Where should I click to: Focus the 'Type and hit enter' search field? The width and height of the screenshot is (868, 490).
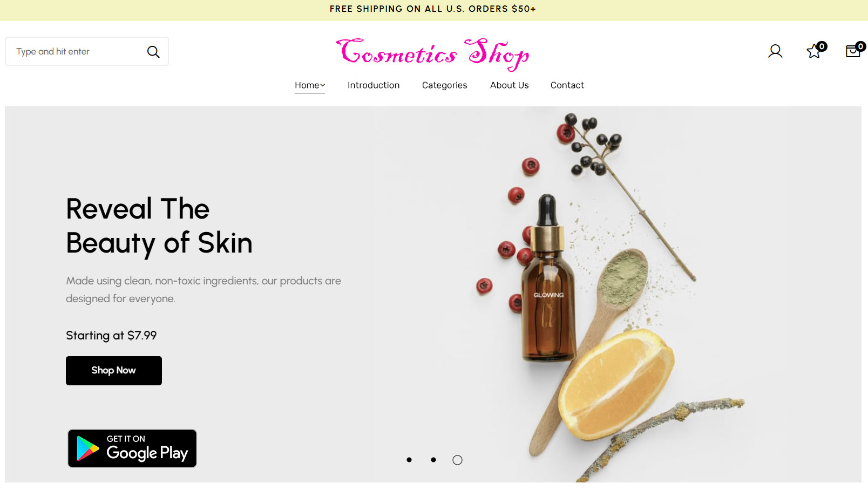click(x=76, y=51)
